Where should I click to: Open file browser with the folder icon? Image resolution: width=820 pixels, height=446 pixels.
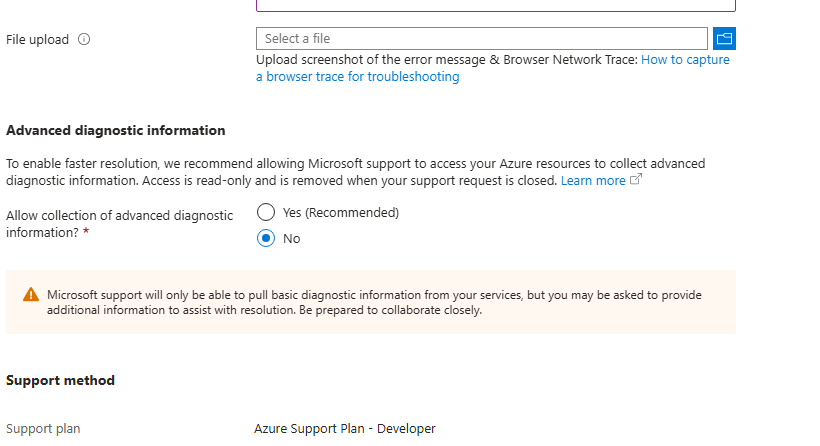click(725, 39)
